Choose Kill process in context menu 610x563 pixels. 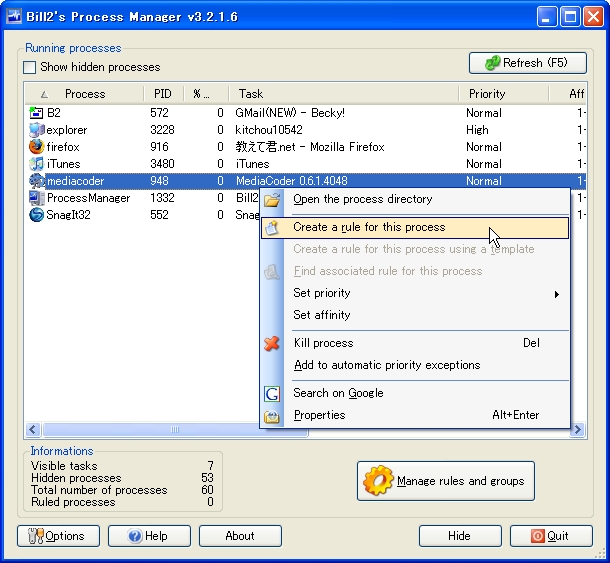[x=414, y=343]
